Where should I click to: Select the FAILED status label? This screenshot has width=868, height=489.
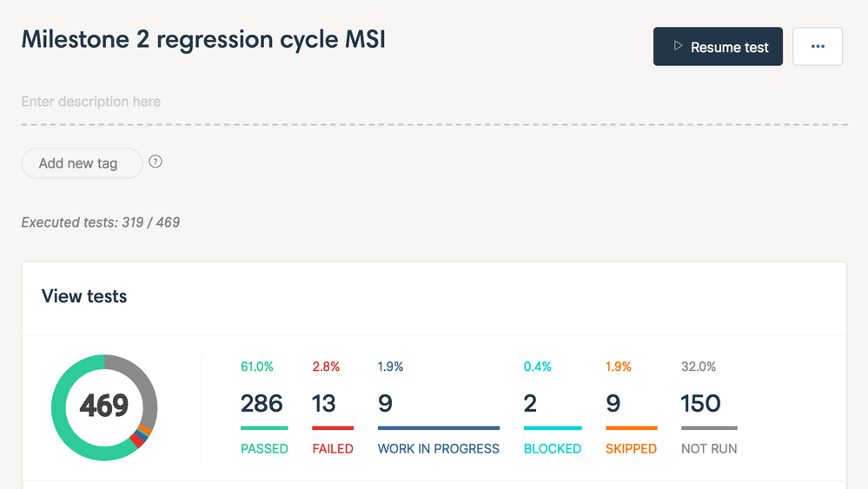333,449
